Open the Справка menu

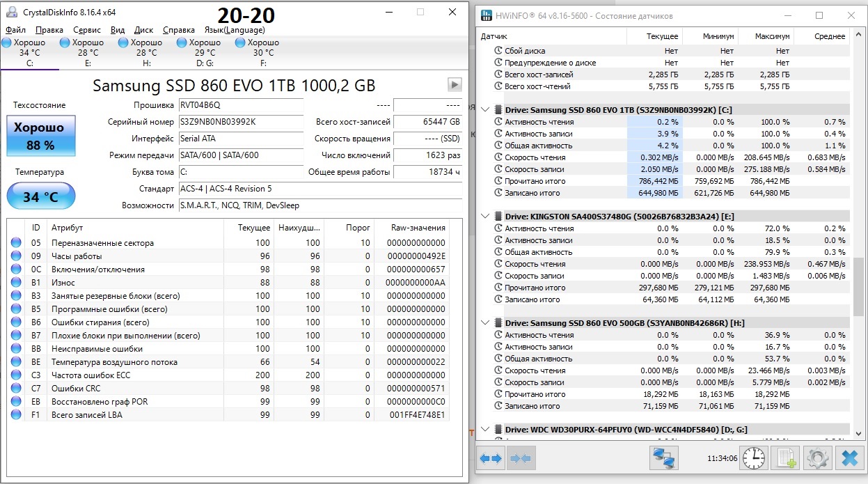[x=179, y=30]
